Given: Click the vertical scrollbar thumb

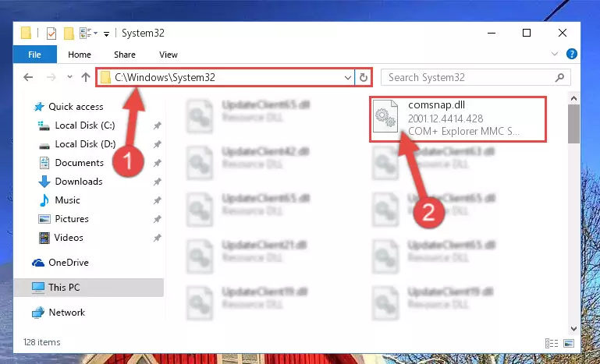Looking at the screenshot, I should [x=573, y=124].
